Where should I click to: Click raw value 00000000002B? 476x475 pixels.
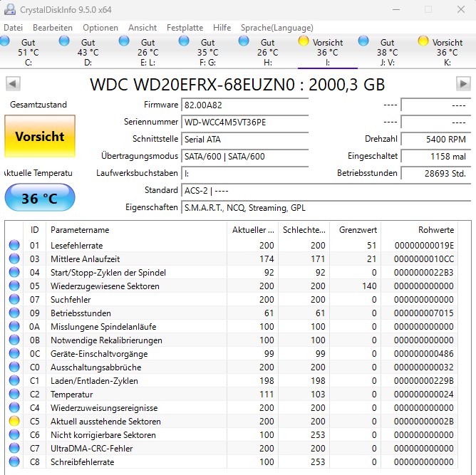[x=424, y=422]
